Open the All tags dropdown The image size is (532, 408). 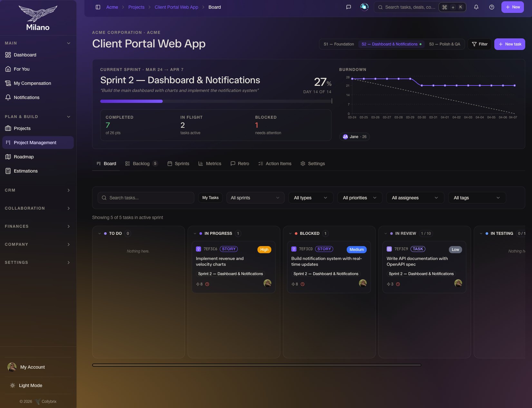(477, 198)
